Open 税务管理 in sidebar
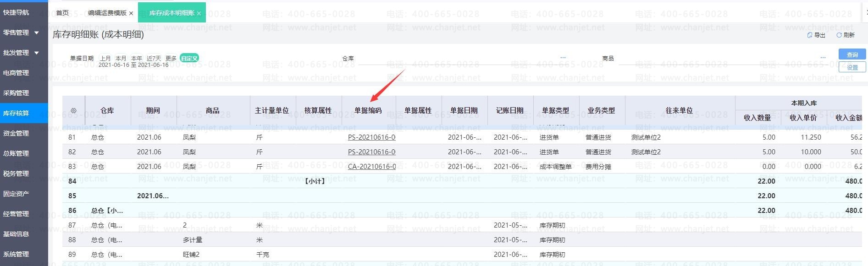Image resolution: width=868 pixels, height=266 pixels. (16, 174)
